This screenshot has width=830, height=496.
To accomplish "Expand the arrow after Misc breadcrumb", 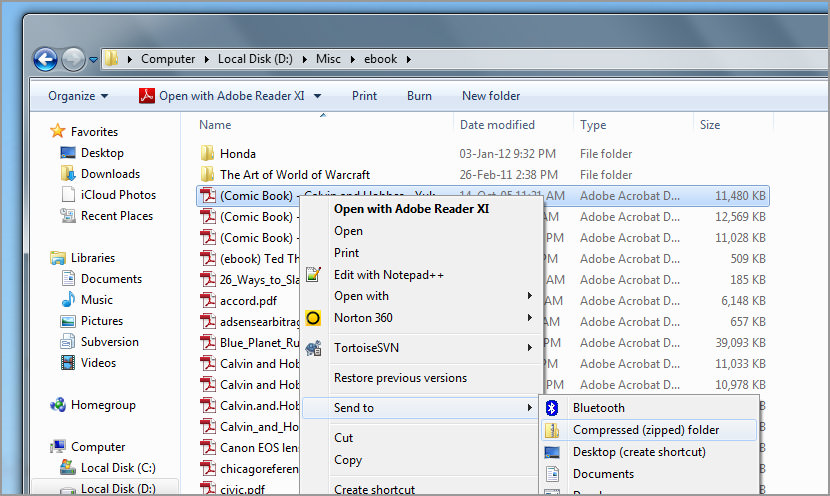I will pyautogui.click(x=353, y=59).
